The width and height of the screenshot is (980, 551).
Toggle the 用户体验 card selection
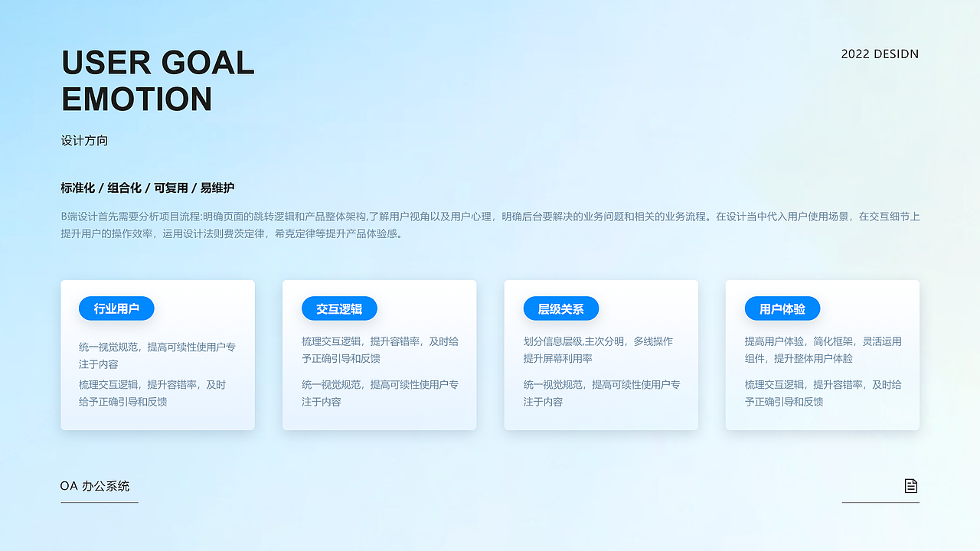(x=822, y=354)
